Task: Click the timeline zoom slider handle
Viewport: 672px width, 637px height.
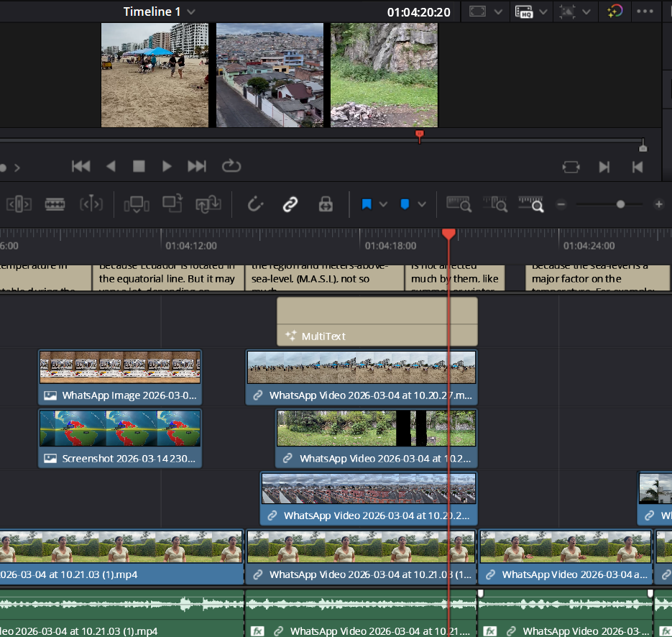Action: click(x=620, y=204)
